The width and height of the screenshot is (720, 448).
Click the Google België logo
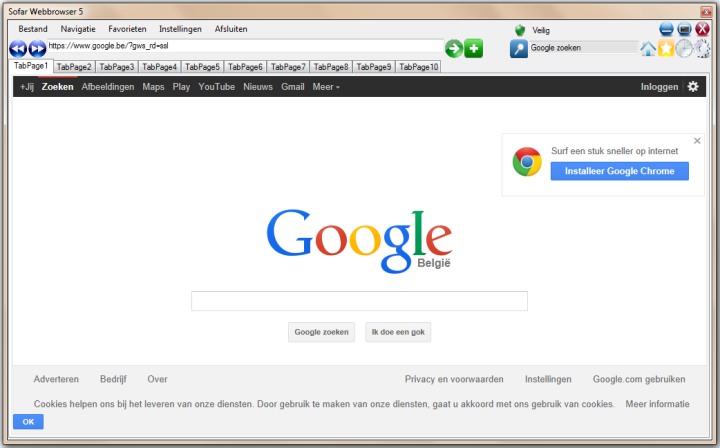click(x=360, y=241)
